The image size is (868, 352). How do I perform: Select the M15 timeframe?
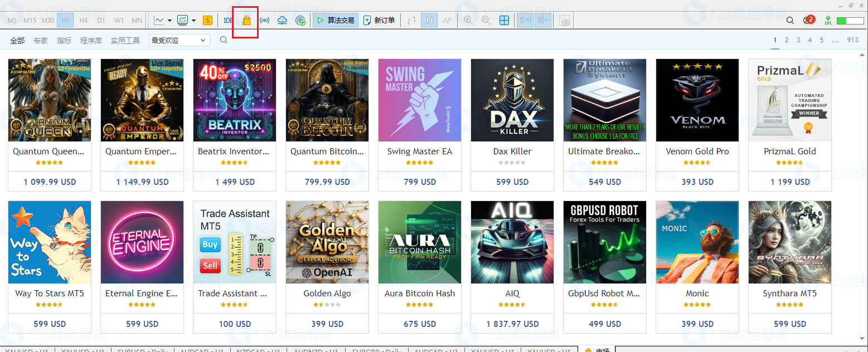(30, 21)
